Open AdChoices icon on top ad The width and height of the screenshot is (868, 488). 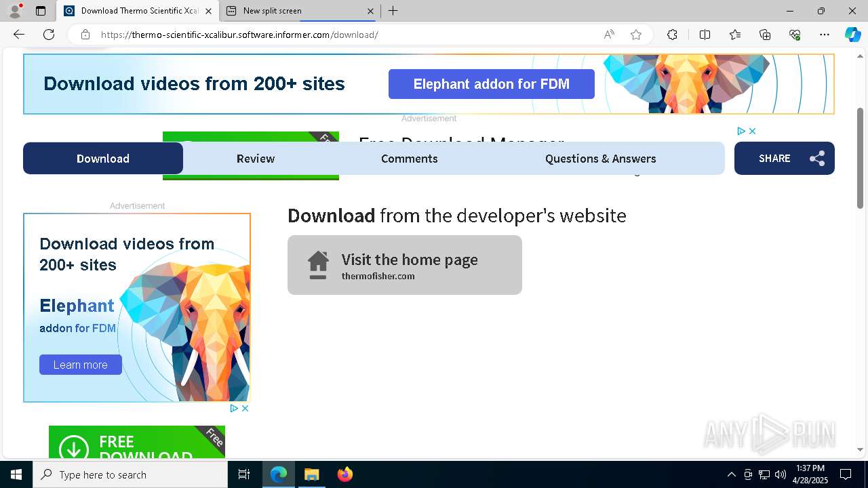point(741,131)
